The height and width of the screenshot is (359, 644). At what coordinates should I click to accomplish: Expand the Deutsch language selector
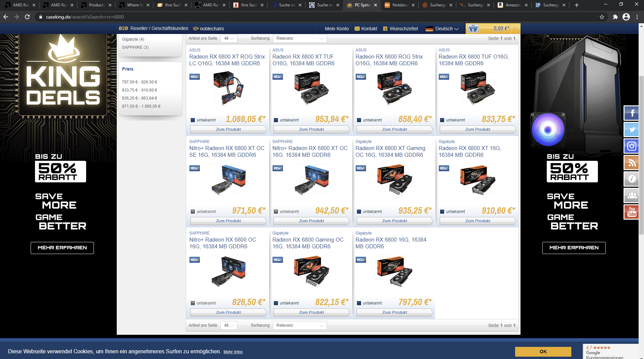[442, 29]
